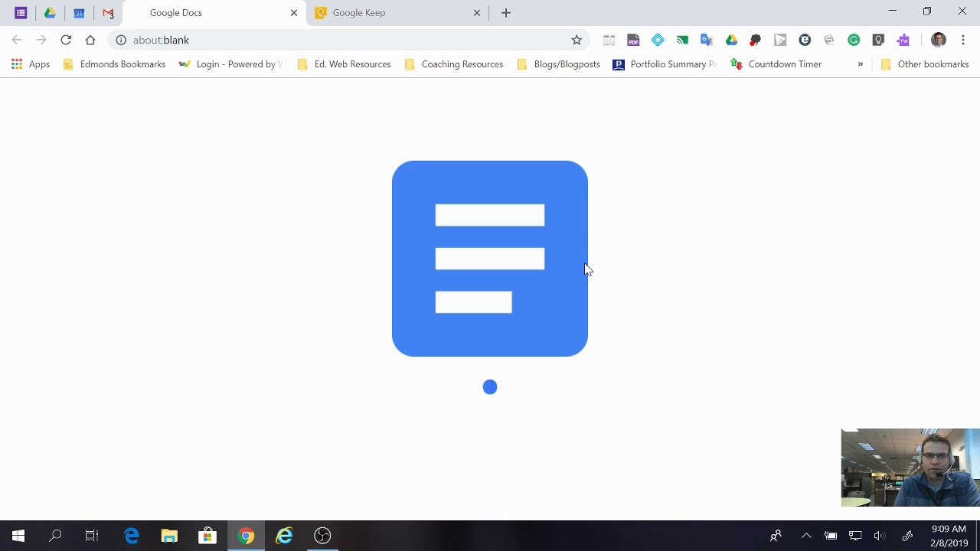Click the gray paper-plane extension icon
Viewport: 980px width, 551px height.
click(x=780, y=40)
